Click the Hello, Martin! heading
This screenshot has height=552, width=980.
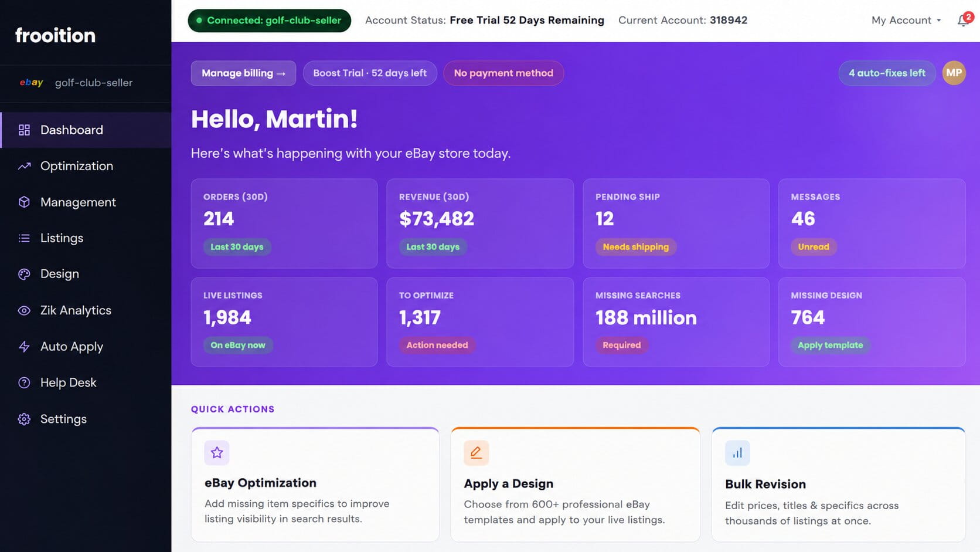pos(274,119)
